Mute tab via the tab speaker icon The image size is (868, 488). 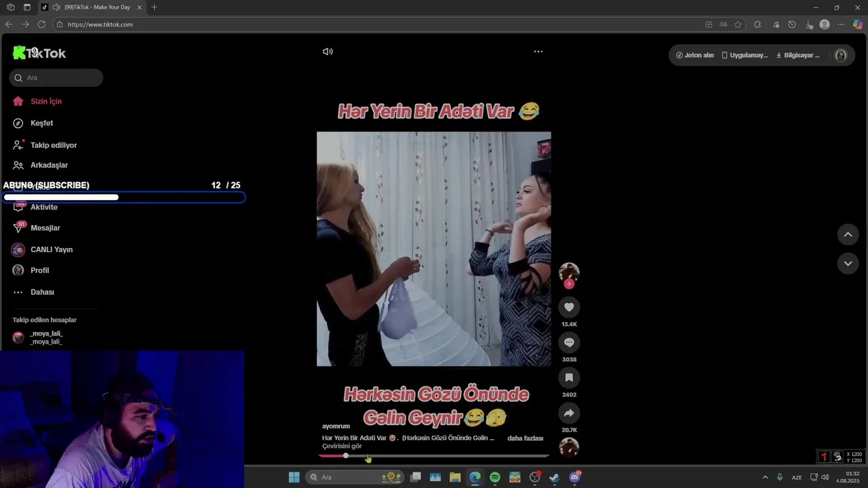pos(56,7)
